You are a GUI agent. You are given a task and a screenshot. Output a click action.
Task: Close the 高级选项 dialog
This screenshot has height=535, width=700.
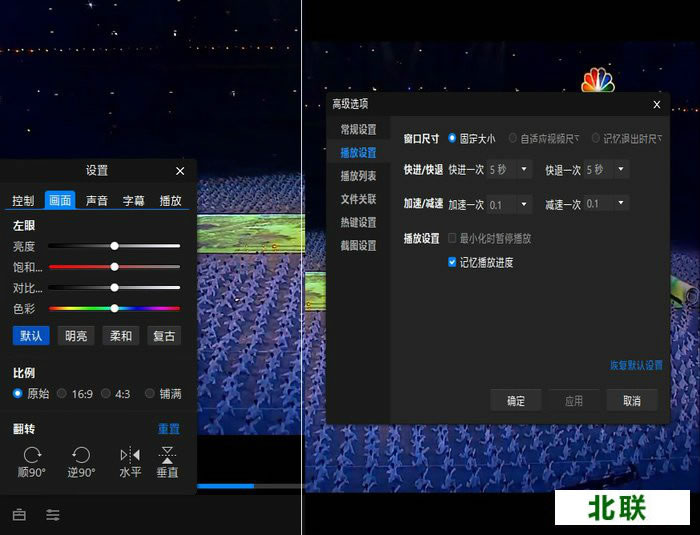pyautogui.click(x=656, y=104)
